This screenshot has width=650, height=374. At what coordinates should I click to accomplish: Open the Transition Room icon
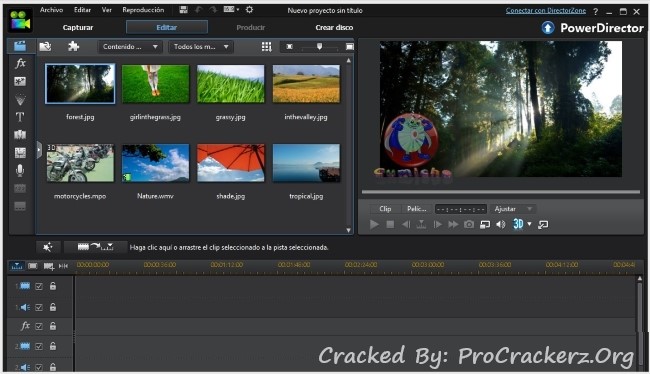coord(20,135)
